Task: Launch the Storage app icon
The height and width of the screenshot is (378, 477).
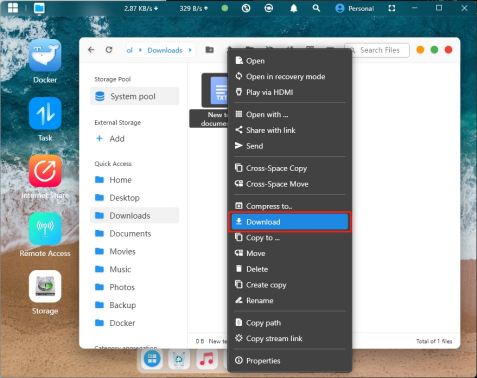Action: pos(45,286)
